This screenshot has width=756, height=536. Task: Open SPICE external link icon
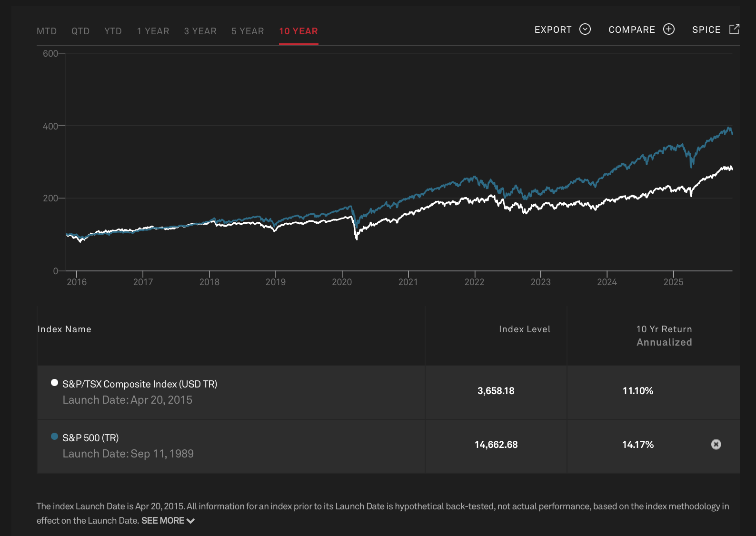[x=734, y=30]
